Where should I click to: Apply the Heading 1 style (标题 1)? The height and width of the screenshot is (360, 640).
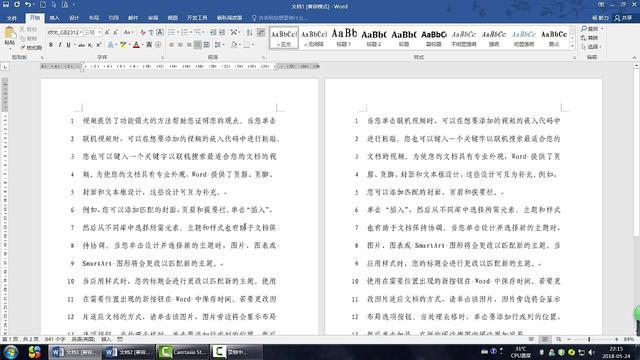pyautogui.click(x=344, y=37)
